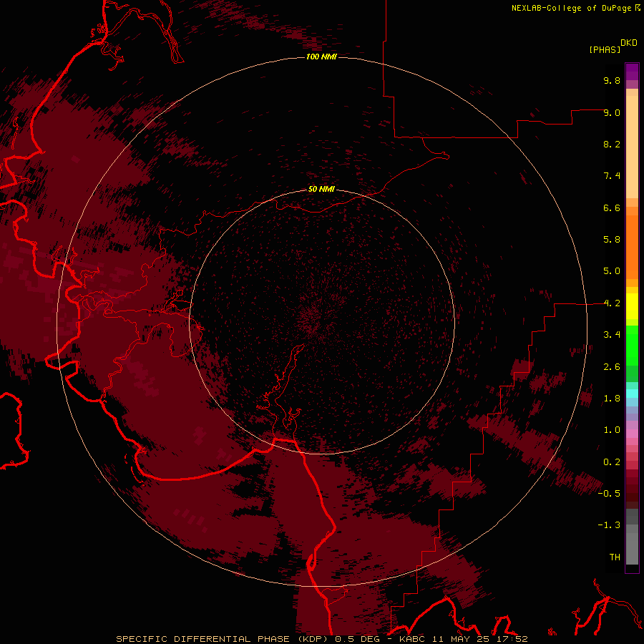Click the 6.6 legend value
Viewport: 644px width, 644px height.
tap(612, 208)
